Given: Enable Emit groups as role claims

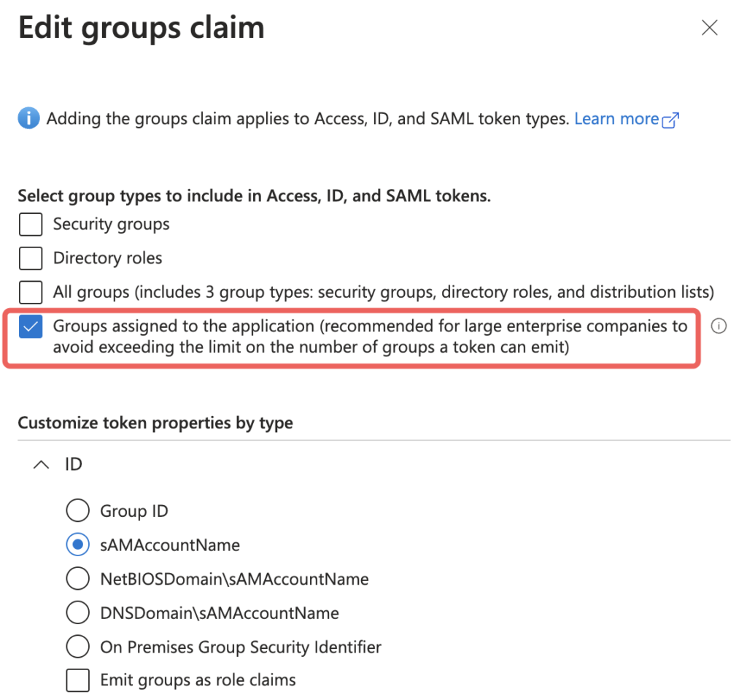Looking at the screenshot, I should 77,680.
